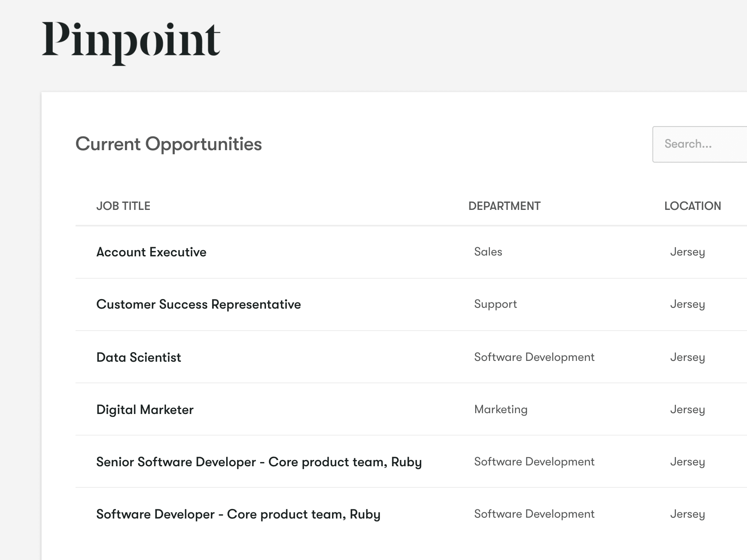Open the Digital Marketer job listing
The image size is (747, 560).
pyautogui.click(x=145, y=410)
